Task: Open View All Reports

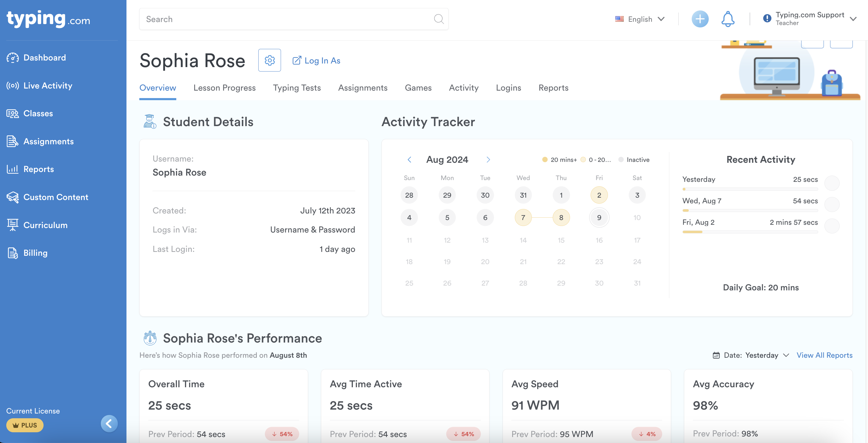Action: click(x=824, y=355)
